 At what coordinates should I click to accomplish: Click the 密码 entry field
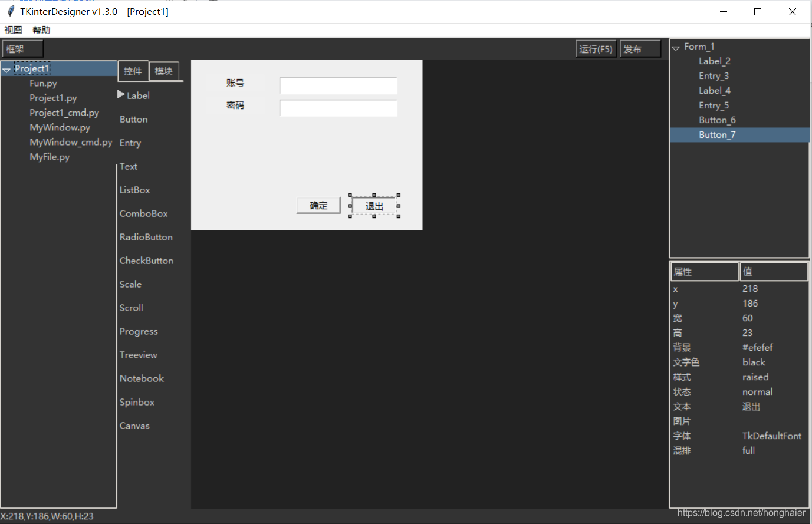tap(338, 108)
